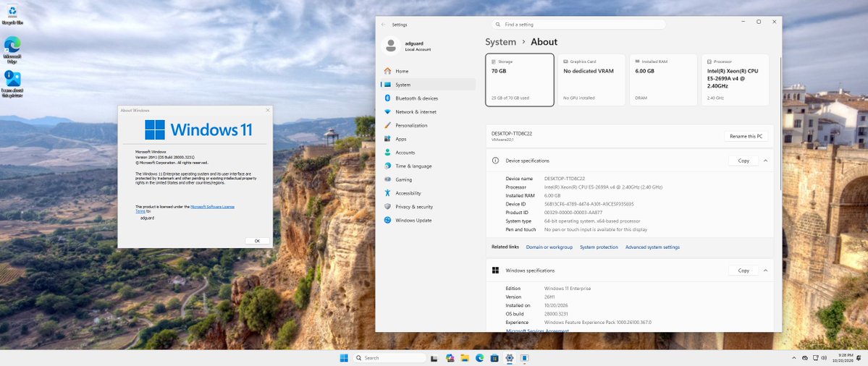This screenshot has height=366, width=868.
Task: Click the OS build 28000.3231 value
Action: click(557, 313)
